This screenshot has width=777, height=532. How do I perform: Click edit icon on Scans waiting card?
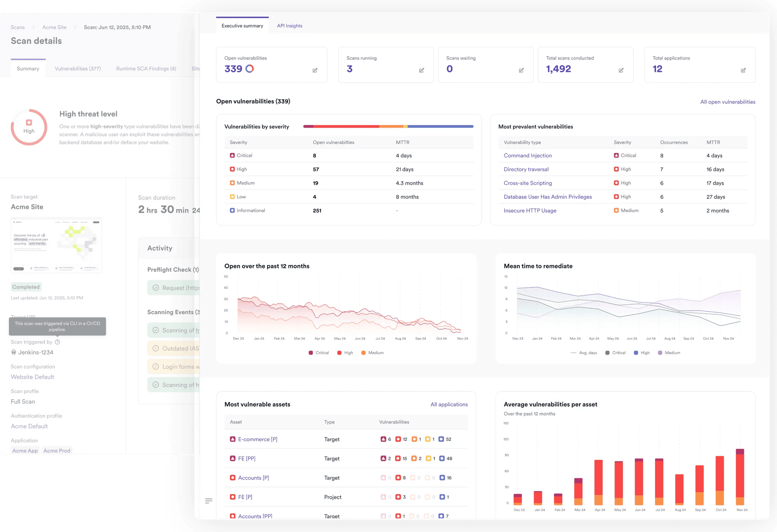521,70
